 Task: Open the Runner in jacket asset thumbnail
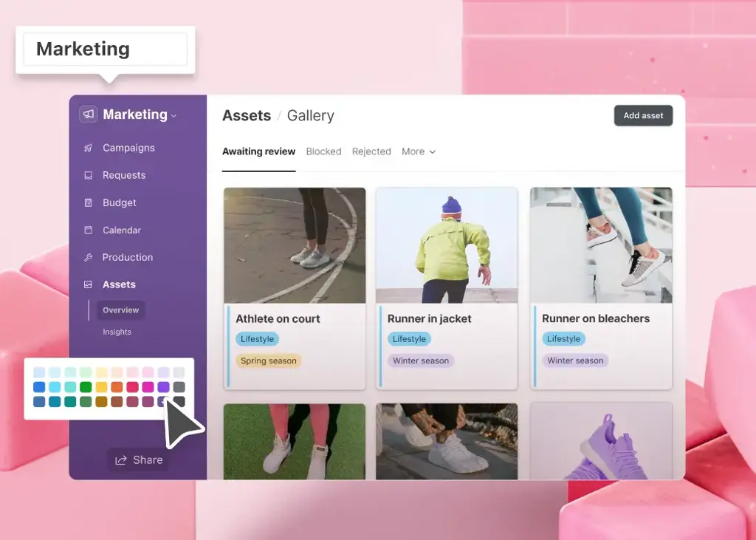click(447, 245)
